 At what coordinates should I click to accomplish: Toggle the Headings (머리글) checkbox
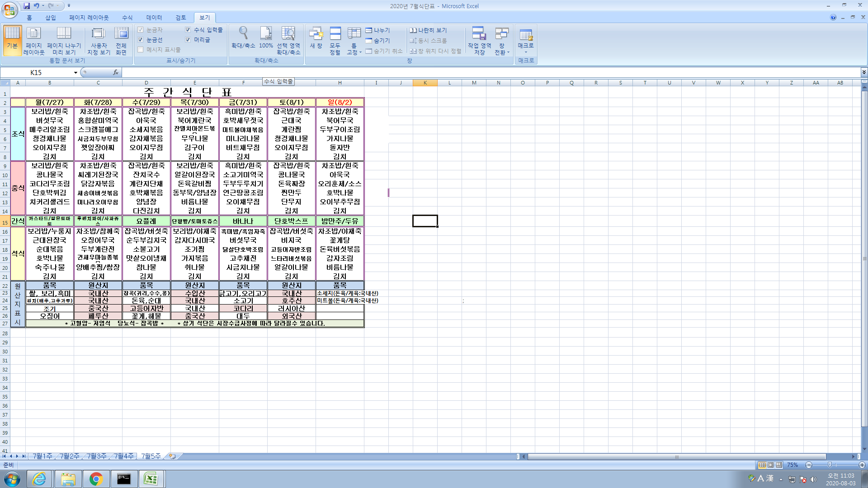(188, 40)
